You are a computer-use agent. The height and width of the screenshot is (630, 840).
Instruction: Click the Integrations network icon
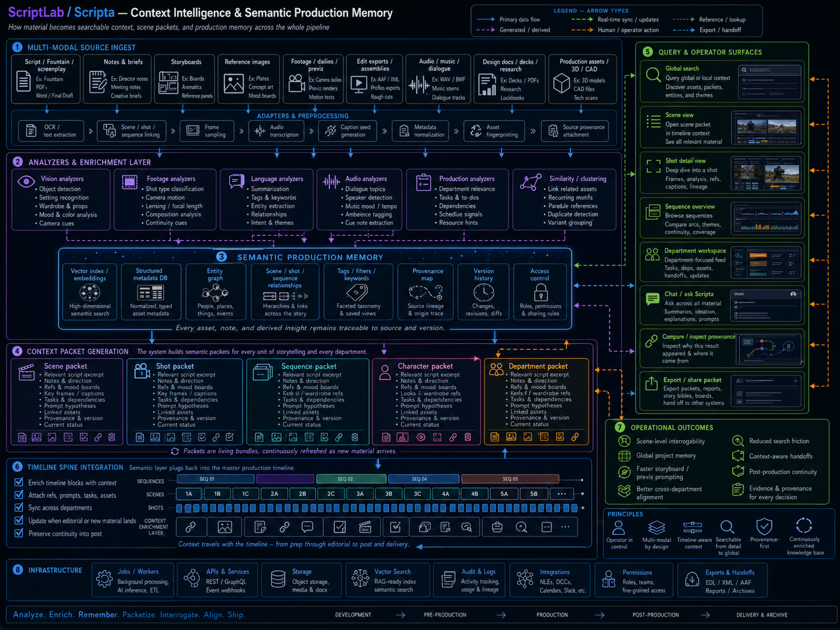click(x=525, y=579)
